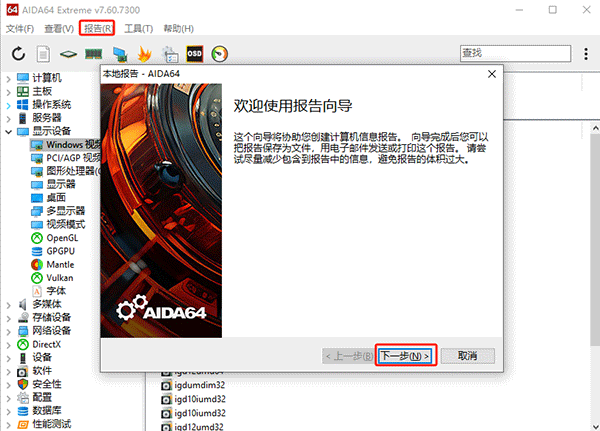600x431 pixels.
Task: Select the 视频模式 tree item
Action: point(66,224)
